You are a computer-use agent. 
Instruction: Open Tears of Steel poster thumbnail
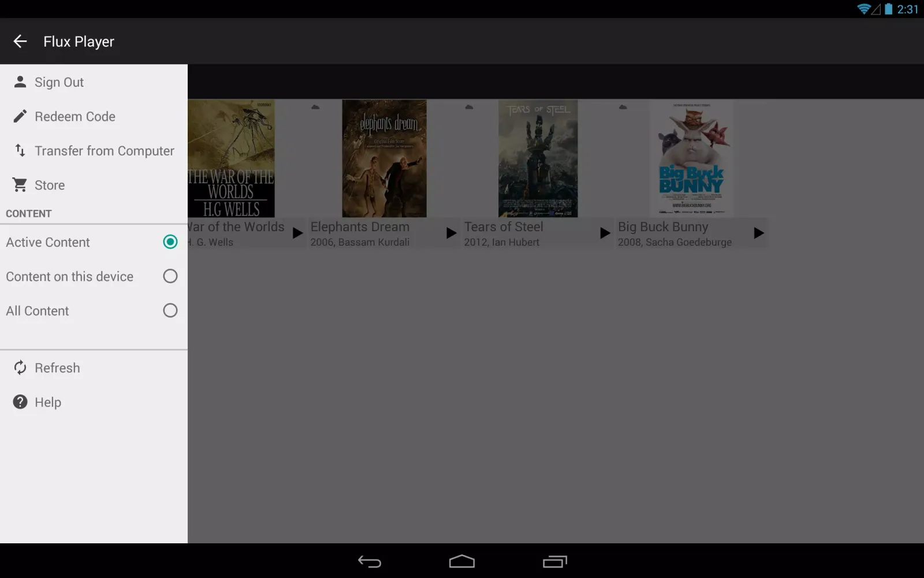538,158
